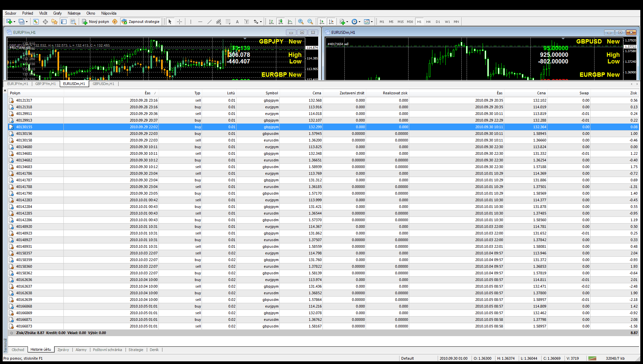
Task: Sort by the Zisk column header
Action: pos(615,93)
